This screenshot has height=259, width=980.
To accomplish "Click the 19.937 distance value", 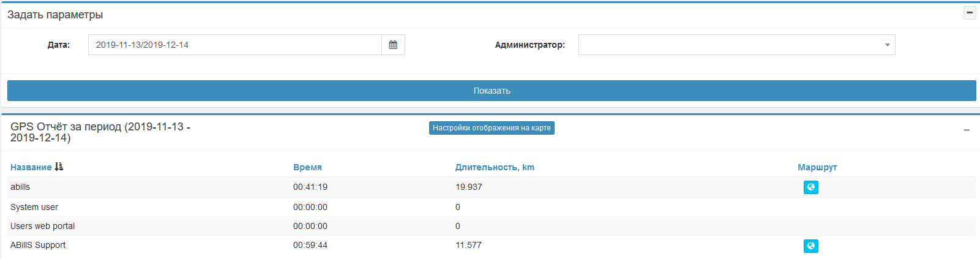I will pyautogui.click(x=469, y=187).
